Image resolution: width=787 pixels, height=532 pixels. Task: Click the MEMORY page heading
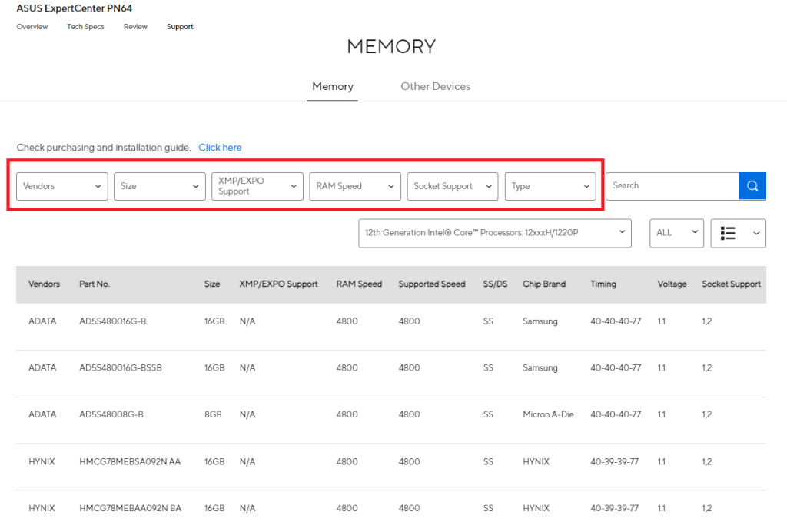pos(391,47)
